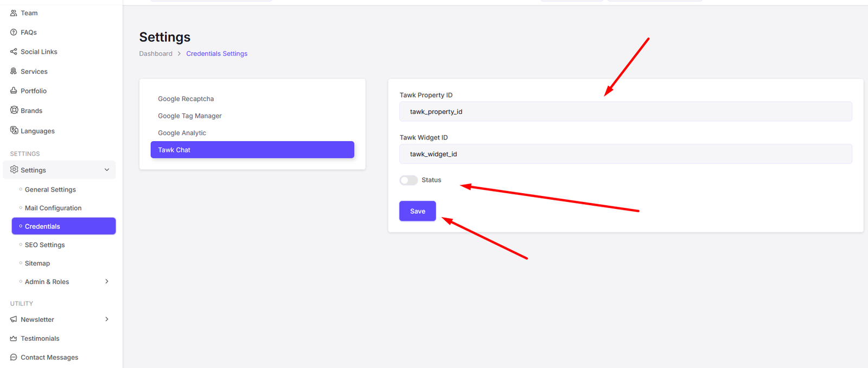868x368 pixels.
Task: Enable the Tawk Chat Status toggle
Action: pyautogui.click(x=409, y=180)
